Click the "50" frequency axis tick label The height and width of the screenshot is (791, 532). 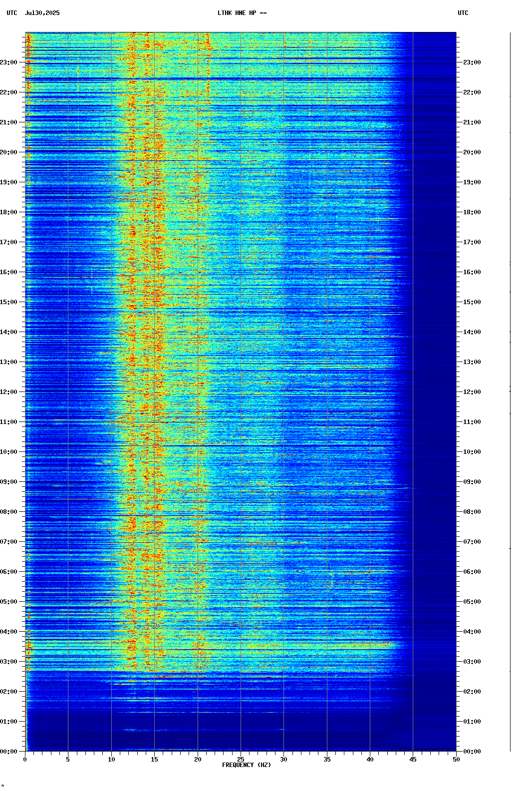(456, 760)
